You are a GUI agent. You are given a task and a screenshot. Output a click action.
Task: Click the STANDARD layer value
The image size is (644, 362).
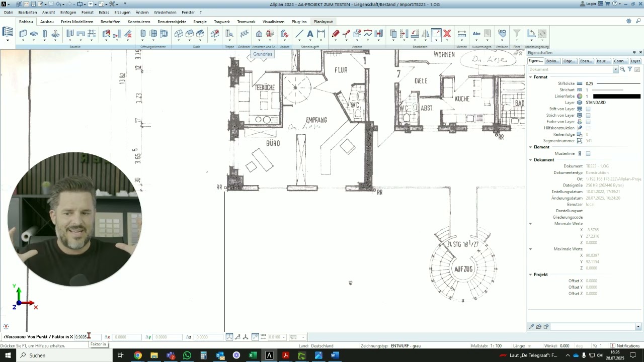pos(596,103)
